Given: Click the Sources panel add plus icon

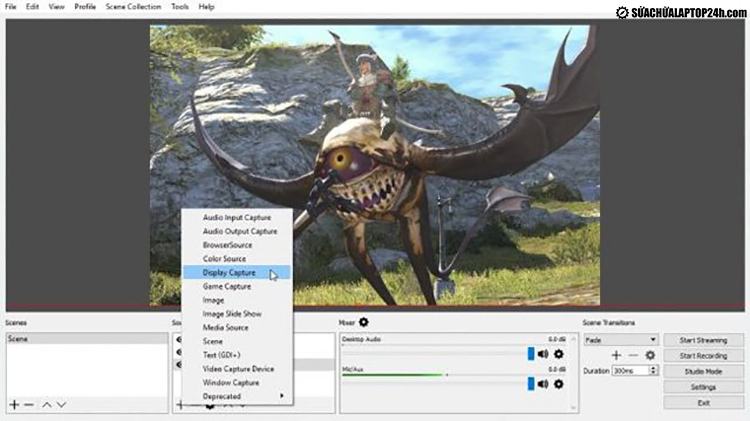Looking at the screenshot, I should 179,405.
